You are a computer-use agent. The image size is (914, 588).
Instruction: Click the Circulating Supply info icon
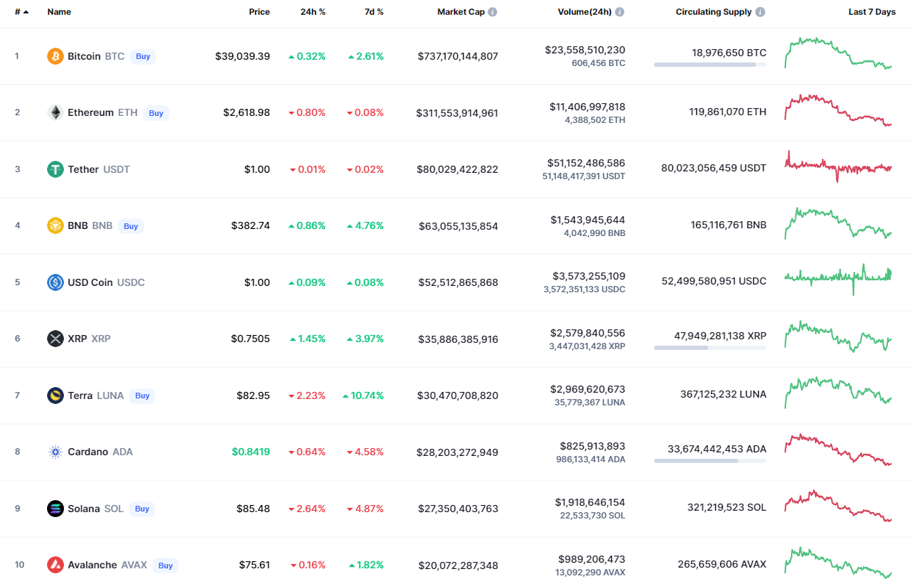tap(761, 12)
